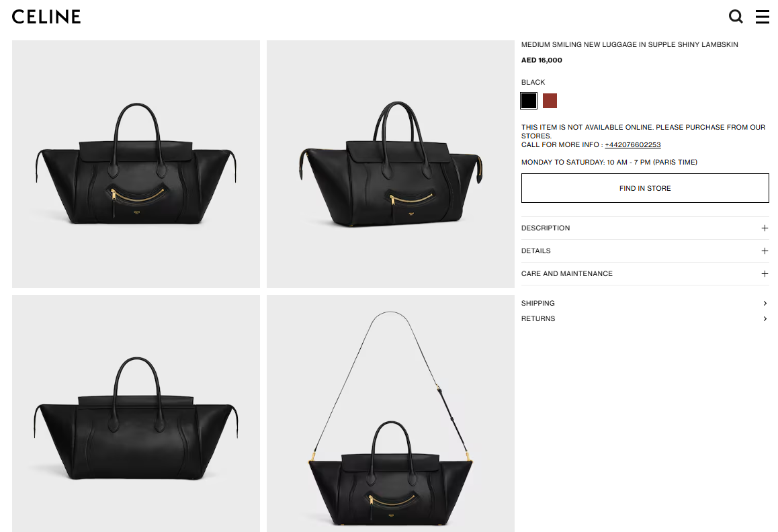Open the search magnifier icon
The height and width of the screenshot is (532, 778).
pos(736,17)
